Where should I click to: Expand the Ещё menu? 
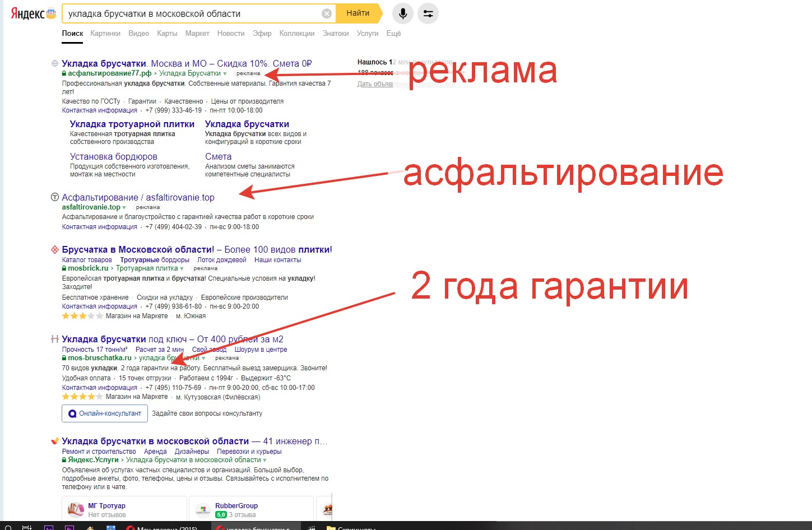[x=394, y=34]
